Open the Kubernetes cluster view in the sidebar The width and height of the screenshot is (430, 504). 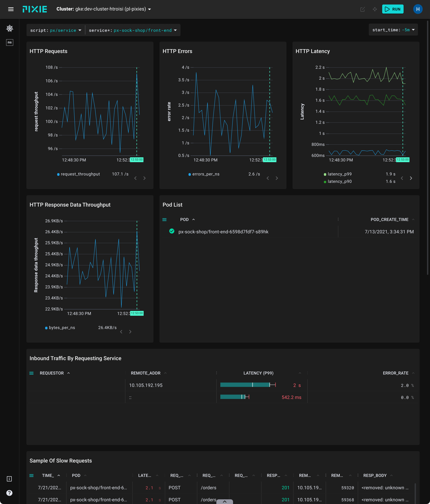(x=10, y=28)
